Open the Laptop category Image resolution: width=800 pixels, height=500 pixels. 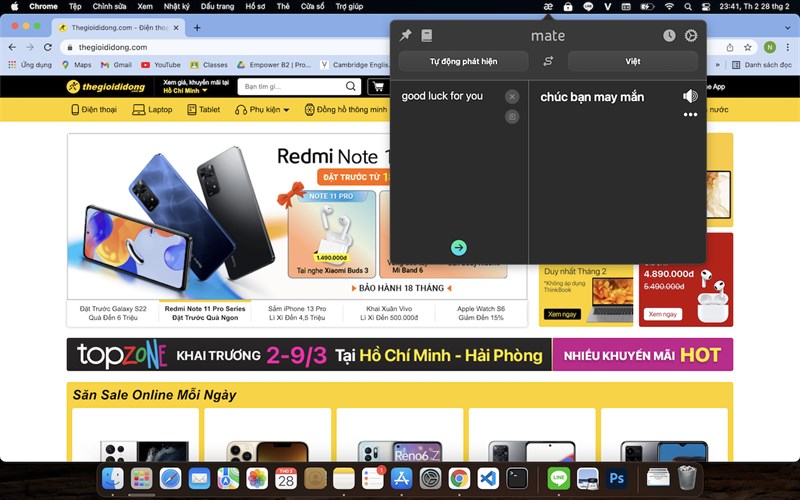152,109
